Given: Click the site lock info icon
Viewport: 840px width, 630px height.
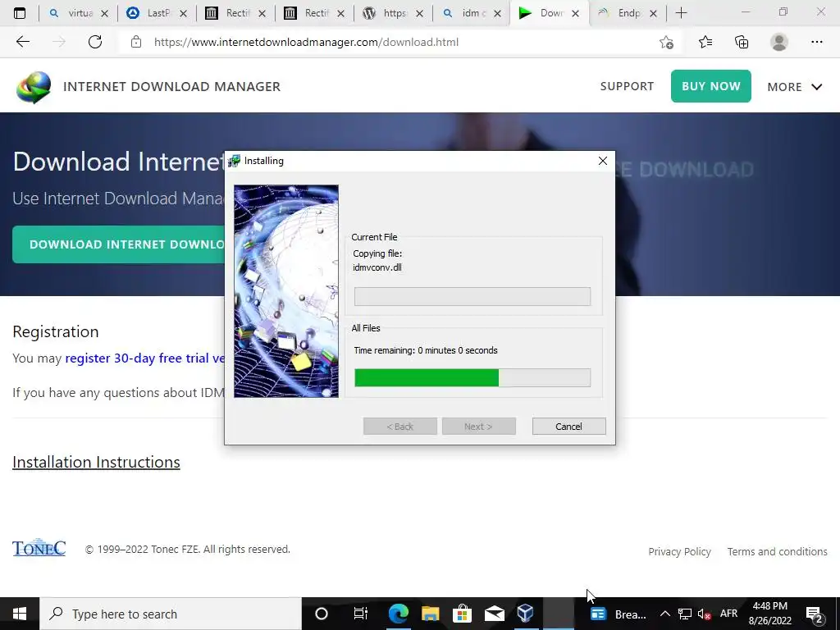Looking at the screenshot, I should (x=136, y=42).
